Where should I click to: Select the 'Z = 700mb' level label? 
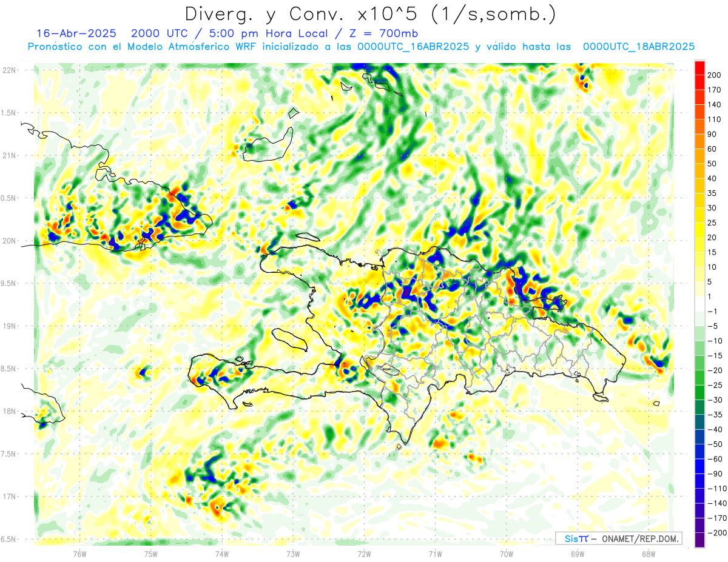(384, 33)
